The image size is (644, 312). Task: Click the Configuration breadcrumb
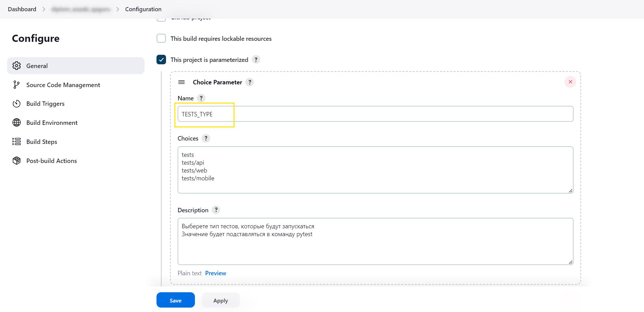pyautogui.click(x=143, y=9)
